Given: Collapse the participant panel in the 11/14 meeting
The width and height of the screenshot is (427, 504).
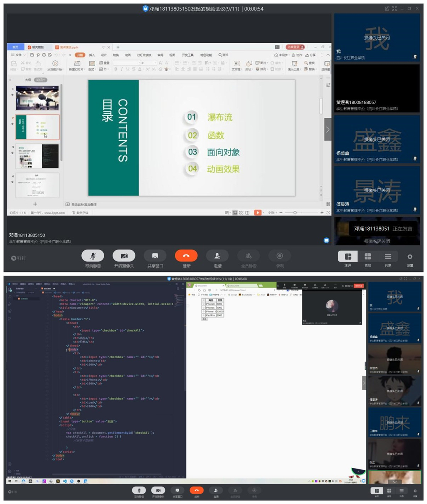Looking at the screenshot, I should click(x=364, y=383).
